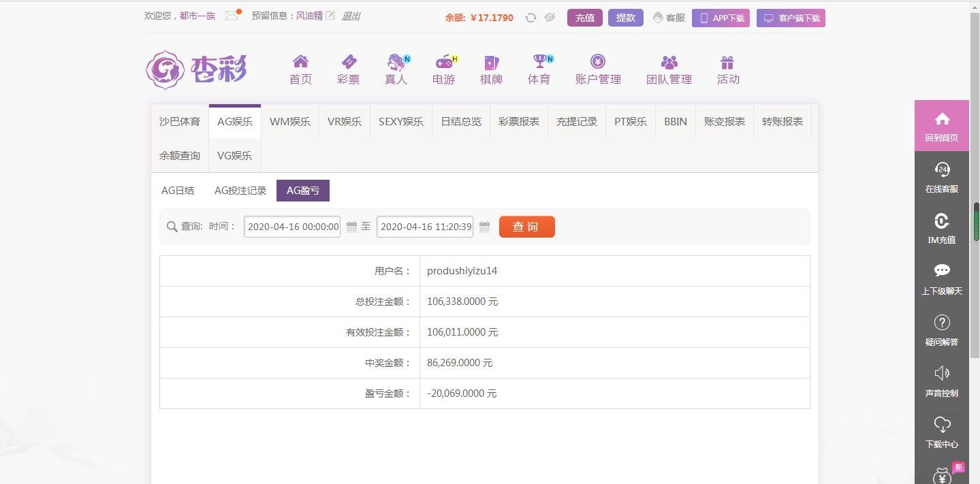Toggle balance visibility with the eye icon

click(x=550, y=18)
